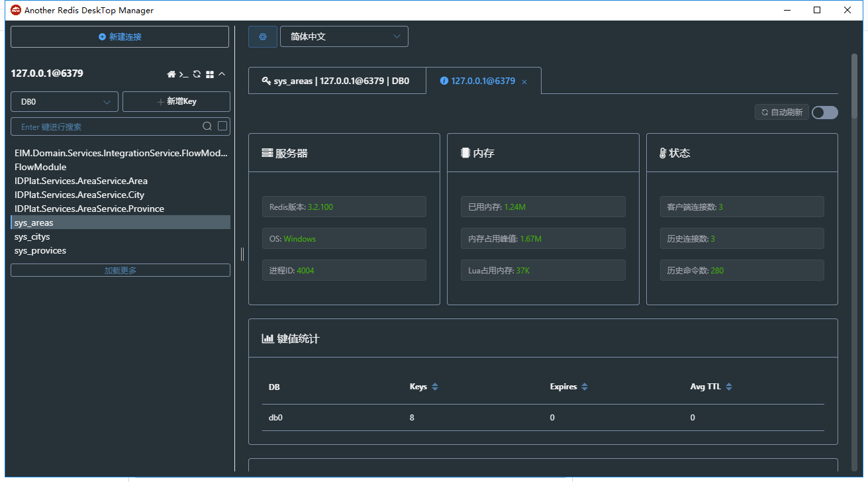Click the grid menu icon for the connection
The height and width of the screenshot is (482, 868).
coord(210,74)
